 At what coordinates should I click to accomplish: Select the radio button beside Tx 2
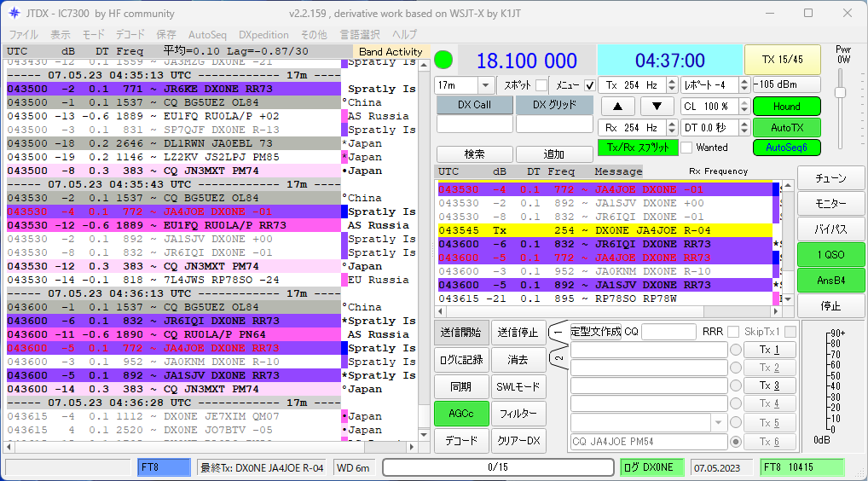tap(736, 368)
